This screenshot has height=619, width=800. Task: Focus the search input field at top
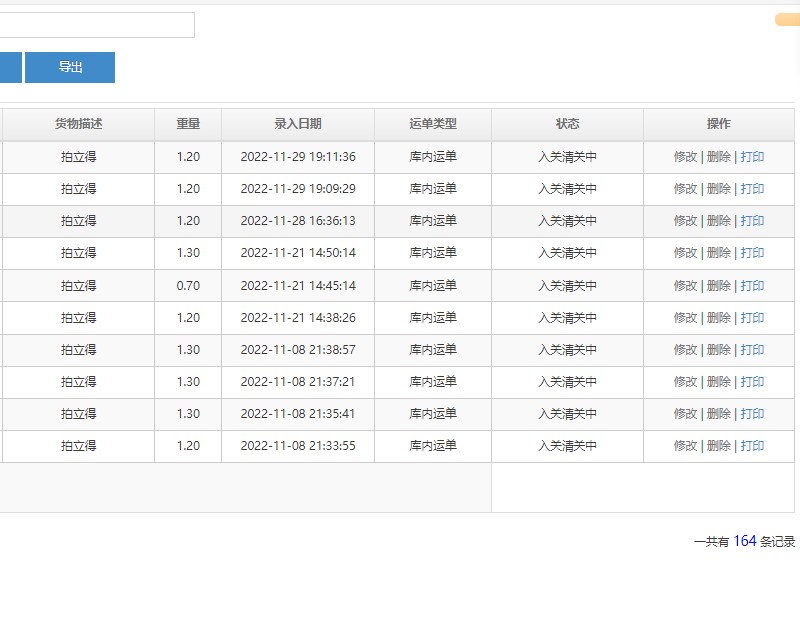point(97,25)
